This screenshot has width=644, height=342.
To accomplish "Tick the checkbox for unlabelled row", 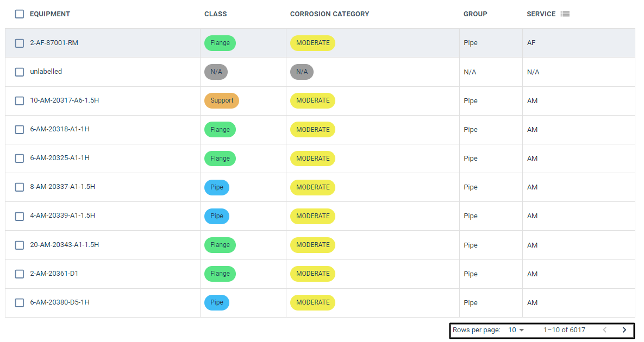I will tap(20, 72).
